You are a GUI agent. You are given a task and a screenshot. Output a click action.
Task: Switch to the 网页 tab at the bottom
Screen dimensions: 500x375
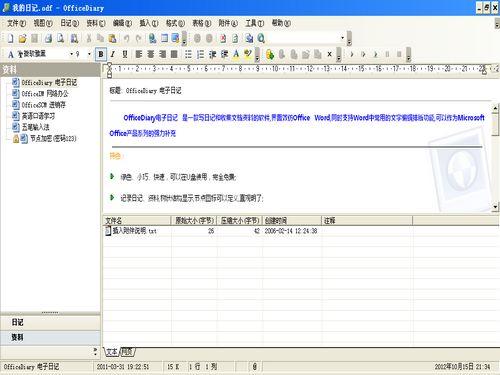click(x=127, y=352)
